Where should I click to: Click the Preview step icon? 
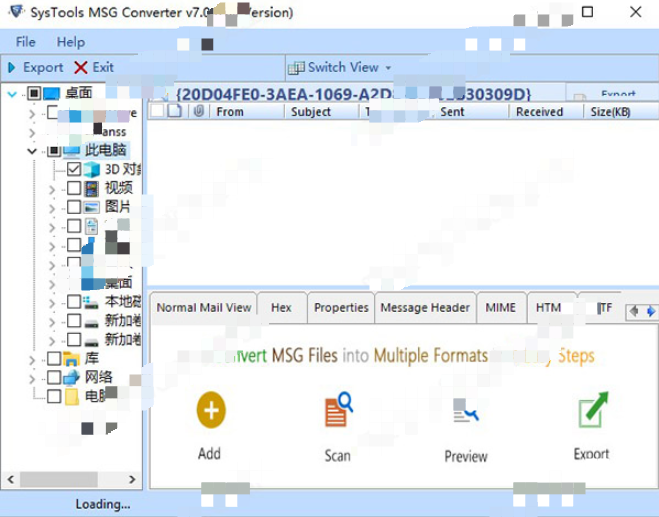click(466, 410)
